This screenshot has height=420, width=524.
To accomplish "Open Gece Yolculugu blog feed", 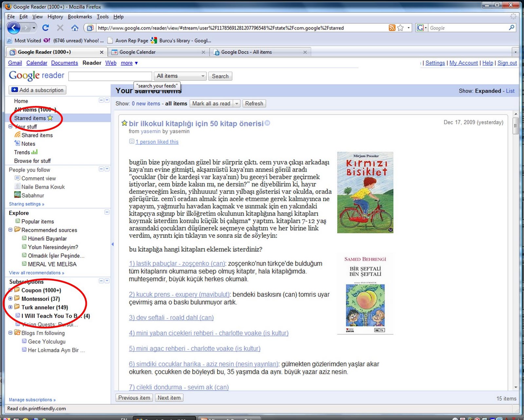I will click(x=47, y=341).
